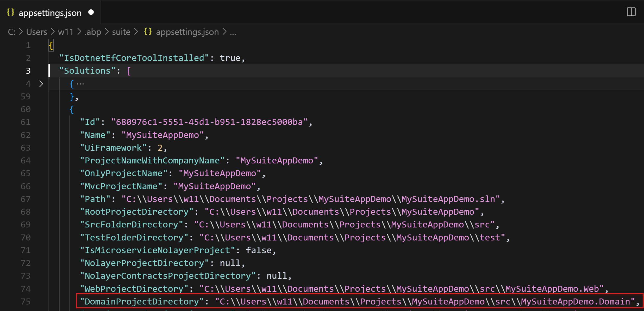The height and width of the screenshot is (311, 644).
Task: Click the opening brace on line 60
Action: pos(72,109)
